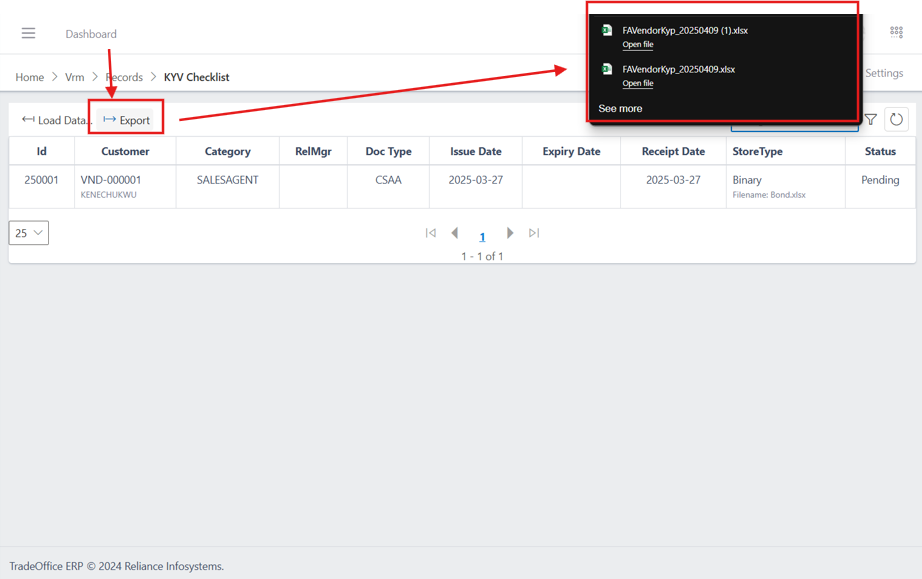Click file name FAVendorKyp_20250409 (1).xlsx
The height and width of the screenshot is (579, 922).
pos(685,31)
